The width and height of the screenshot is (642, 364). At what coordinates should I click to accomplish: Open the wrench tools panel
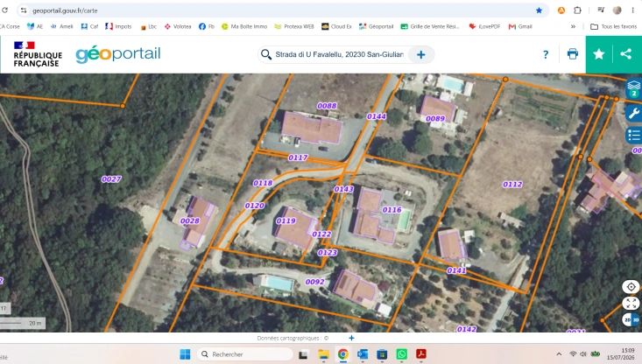coord(634,113)
